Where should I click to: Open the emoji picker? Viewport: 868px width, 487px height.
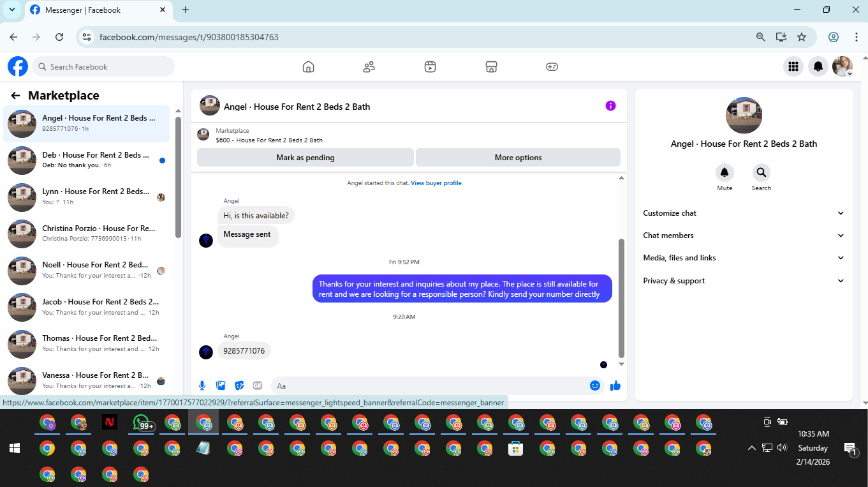pos(594,386)
